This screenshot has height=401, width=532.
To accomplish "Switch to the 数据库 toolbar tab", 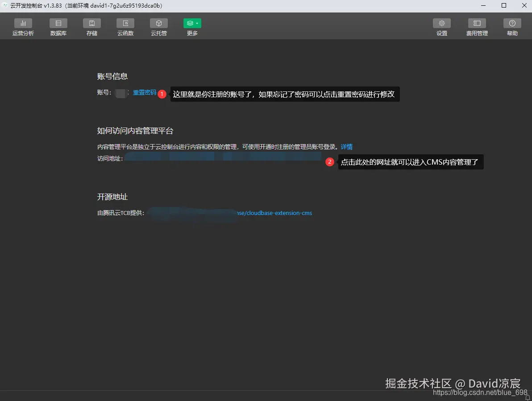I will (58, 26).
